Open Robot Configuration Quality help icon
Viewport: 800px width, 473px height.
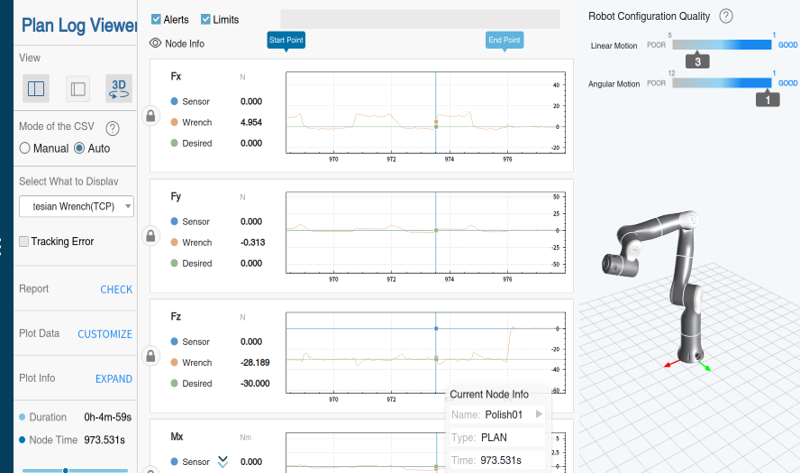[x=726, y=16]
